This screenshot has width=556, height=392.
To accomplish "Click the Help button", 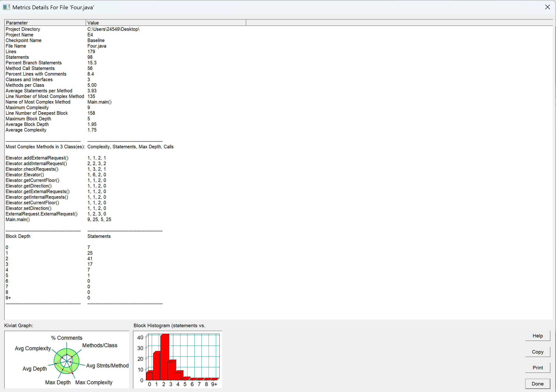I will 537,336.
